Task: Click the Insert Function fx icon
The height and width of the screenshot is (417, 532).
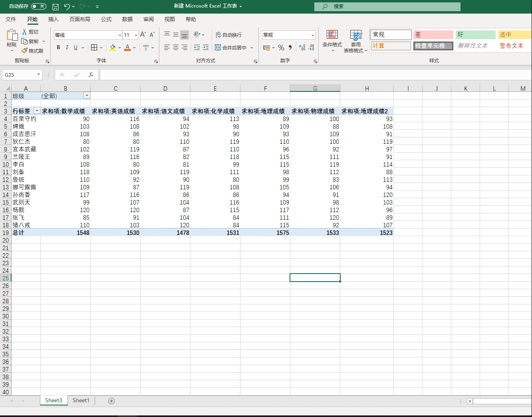Action: pyautogui.click(x=91, y=75)
